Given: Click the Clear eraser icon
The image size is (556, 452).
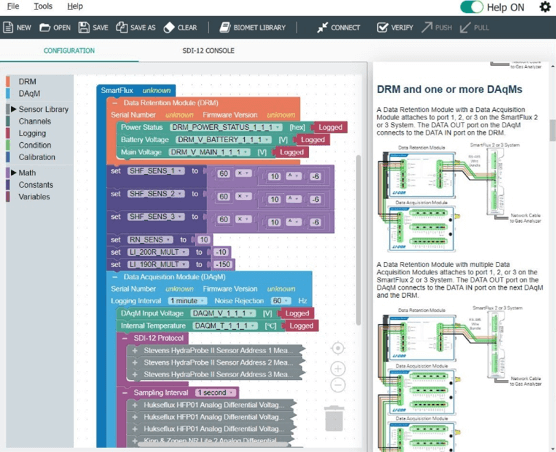Looking at the screenshot, I should [169, 28].
